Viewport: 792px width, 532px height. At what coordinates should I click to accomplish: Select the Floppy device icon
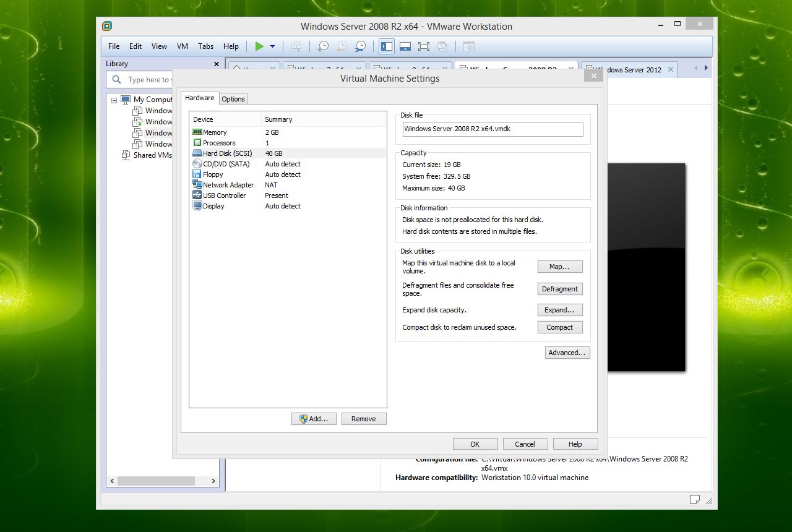[x=197, y=174]
